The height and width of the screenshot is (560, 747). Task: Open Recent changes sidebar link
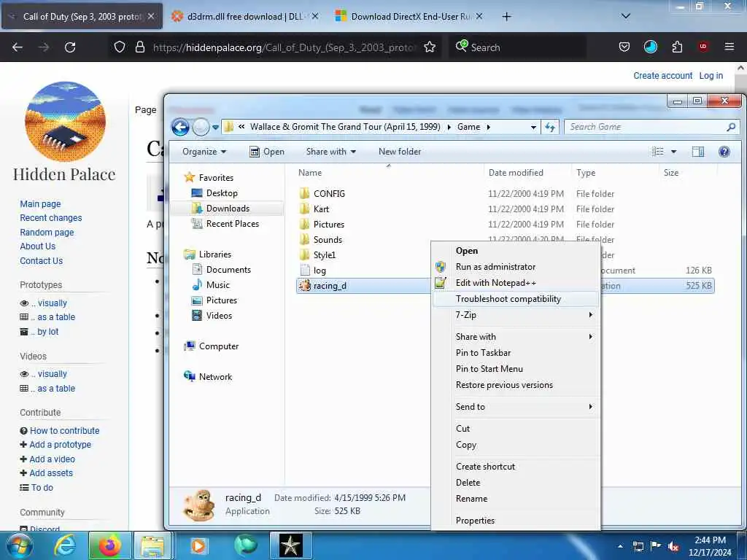coord(50,218)
